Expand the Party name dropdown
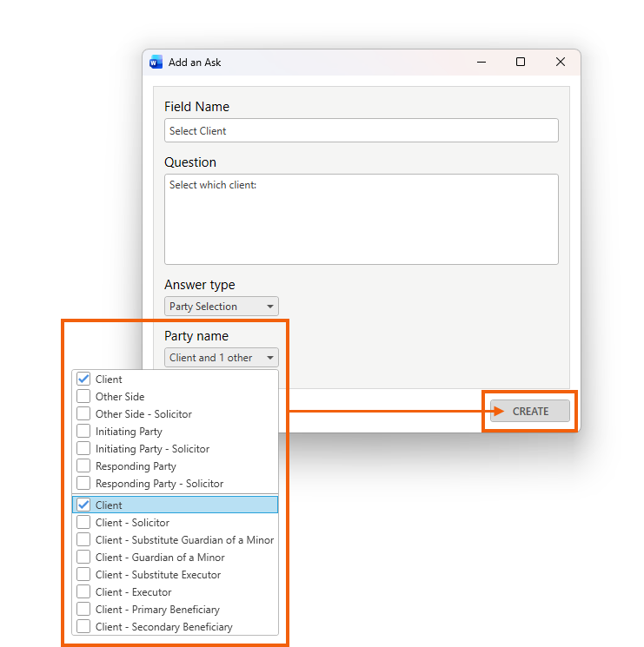Image resolution: width=644 pixels, height=647 pixels. (222, 358)
